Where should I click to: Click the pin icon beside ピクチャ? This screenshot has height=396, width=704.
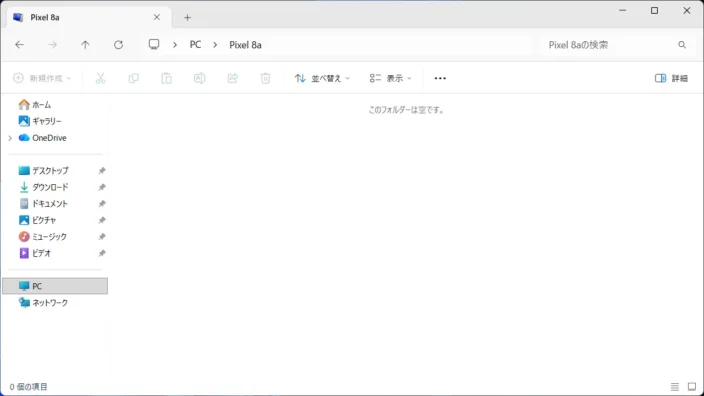(x=102, y=220)
